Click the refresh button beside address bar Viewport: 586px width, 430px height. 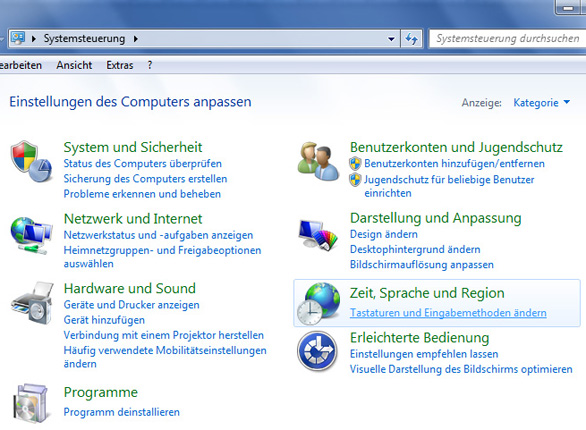(411, 38)
